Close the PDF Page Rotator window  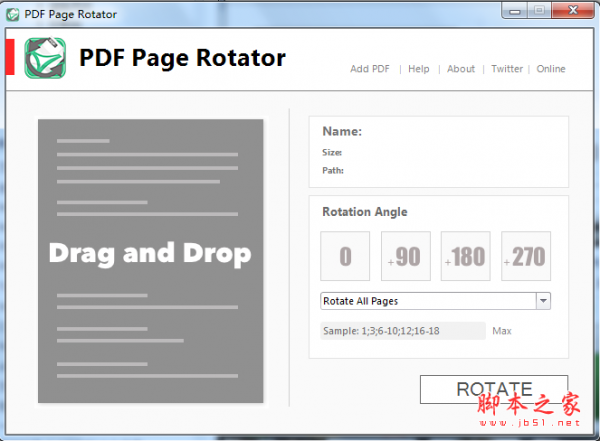point(573,10)
